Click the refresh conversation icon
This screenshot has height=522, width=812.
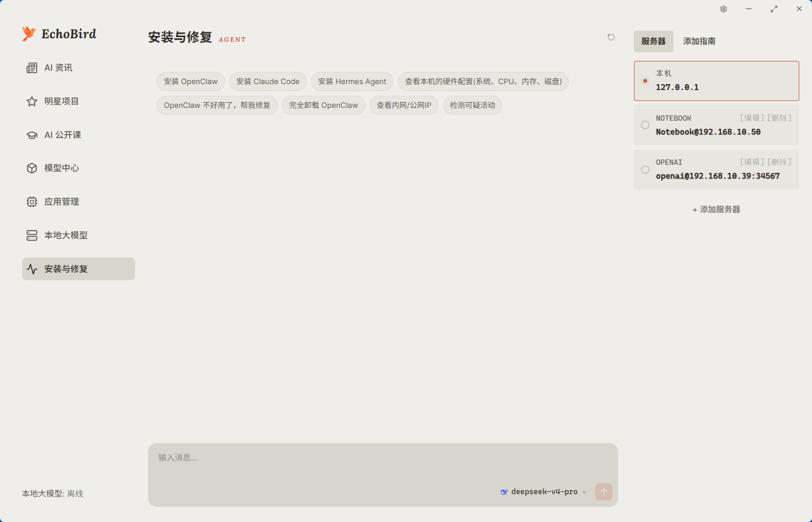[x=611, y=37]
